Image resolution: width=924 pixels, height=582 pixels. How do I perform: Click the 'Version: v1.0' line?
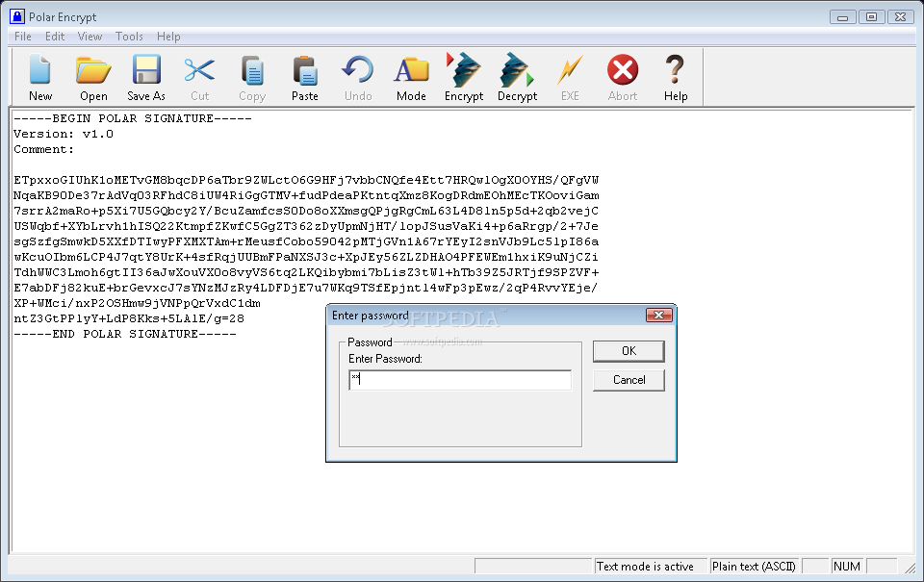(x=64, y=134)
